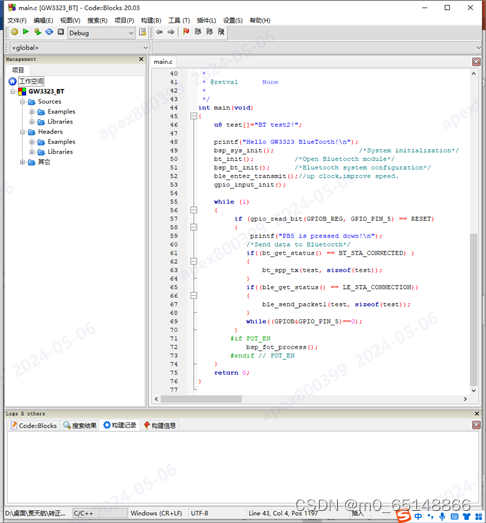Open the 构建(B) menu
The image size is (486, 523).
[151, 20]
